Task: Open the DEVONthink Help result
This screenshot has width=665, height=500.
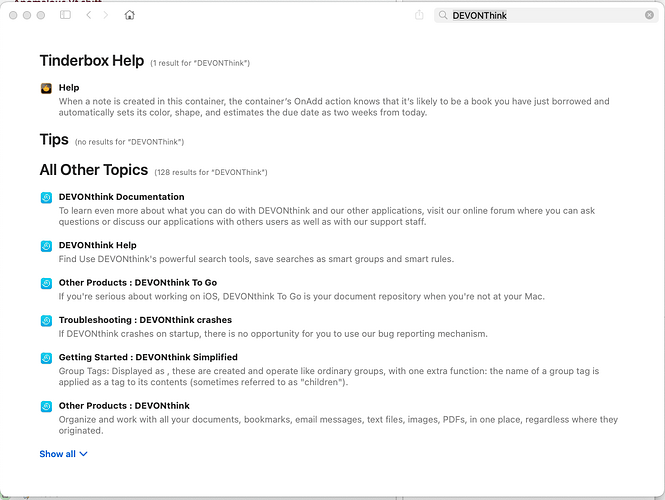Action: click(x=97, y=245)
